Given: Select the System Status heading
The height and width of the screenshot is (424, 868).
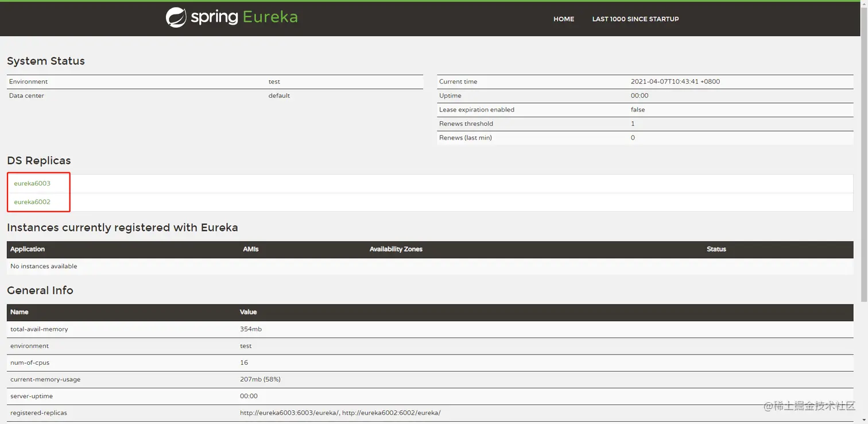Looking at the screenshot, I should pyautogui.click(x=46, y=61).
